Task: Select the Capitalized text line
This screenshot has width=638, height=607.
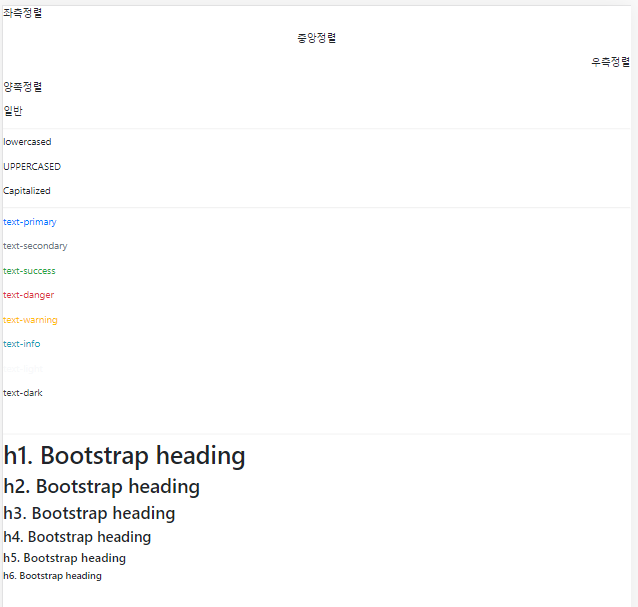Action: (x=26, y=191)
